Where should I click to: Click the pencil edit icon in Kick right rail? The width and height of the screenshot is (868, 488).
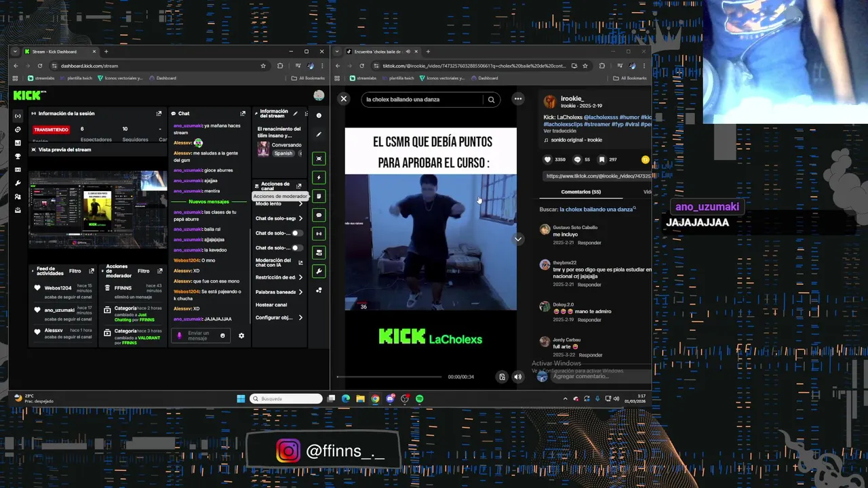tap(319, 134)
